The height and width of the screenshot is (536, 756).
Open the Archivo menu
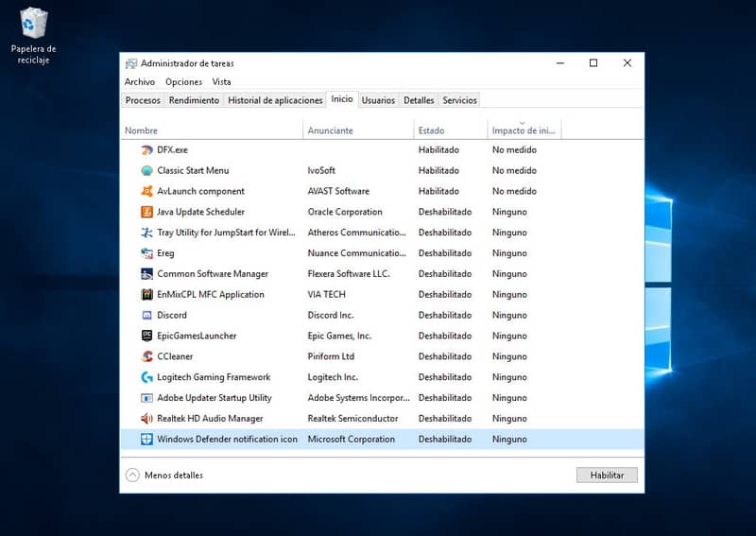click(x=139, y=82)
